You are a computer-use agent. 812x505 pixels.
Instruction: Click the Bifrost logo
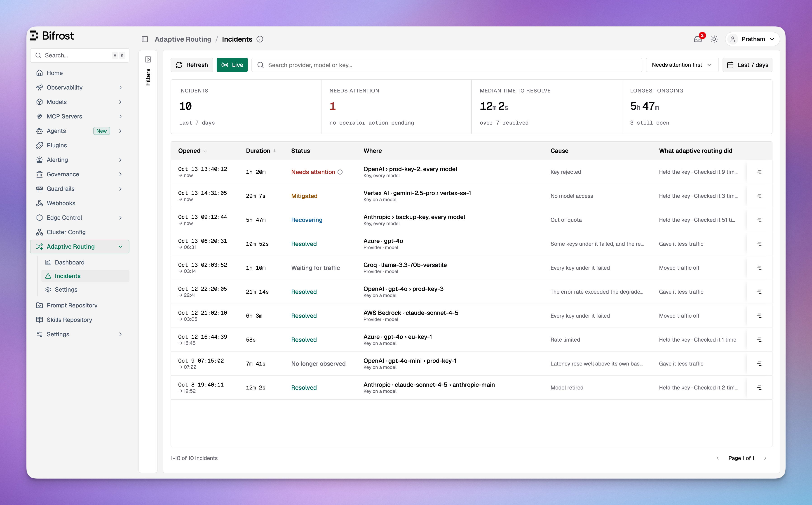(52, 36)
